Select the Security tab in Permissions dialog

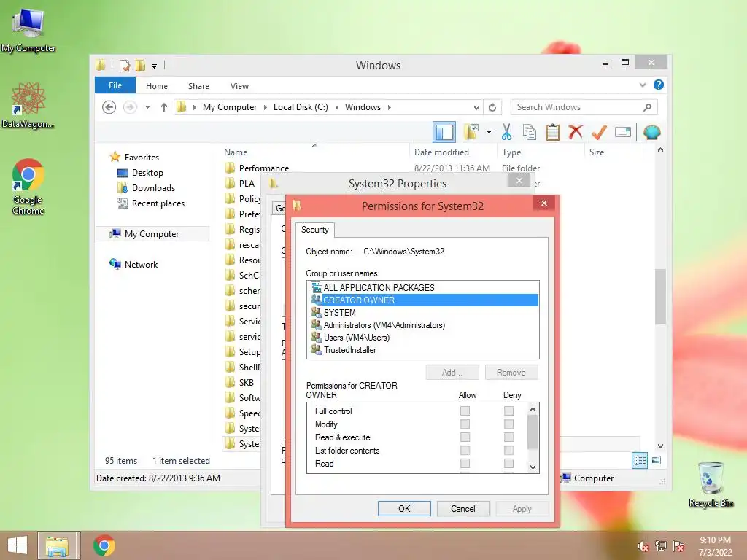(x=315, y=230)
